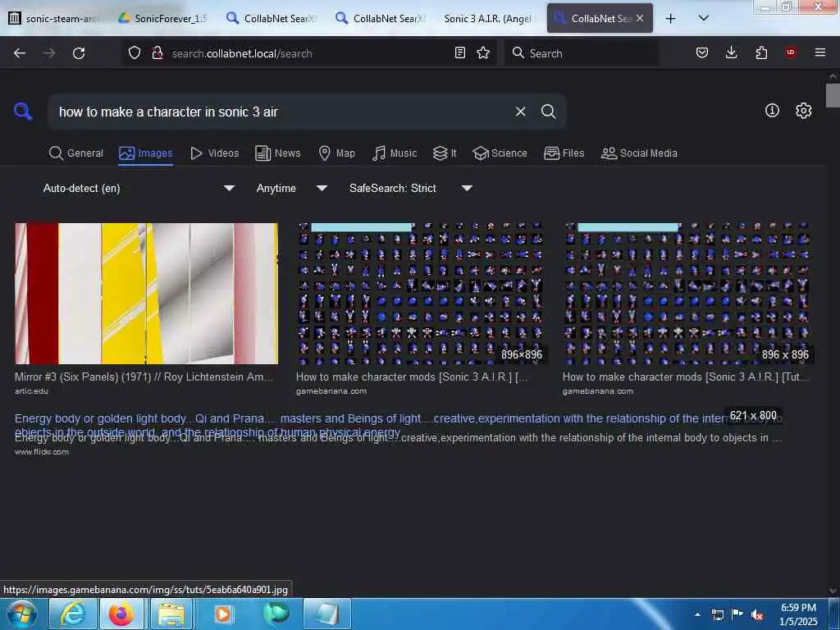Clear the search query text

520,112
